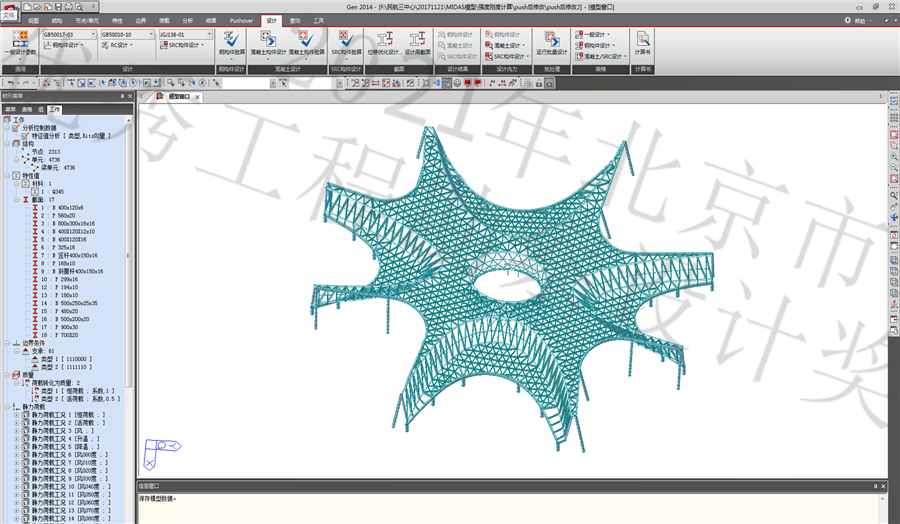The image size is (900, 524).
Task: Switch to the 分析 ribbon tab
Action: (188, 21)
